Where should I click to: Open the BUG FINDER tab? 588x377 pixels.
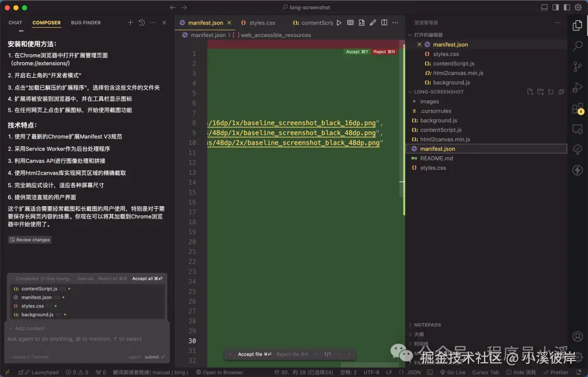pos(85,22)
